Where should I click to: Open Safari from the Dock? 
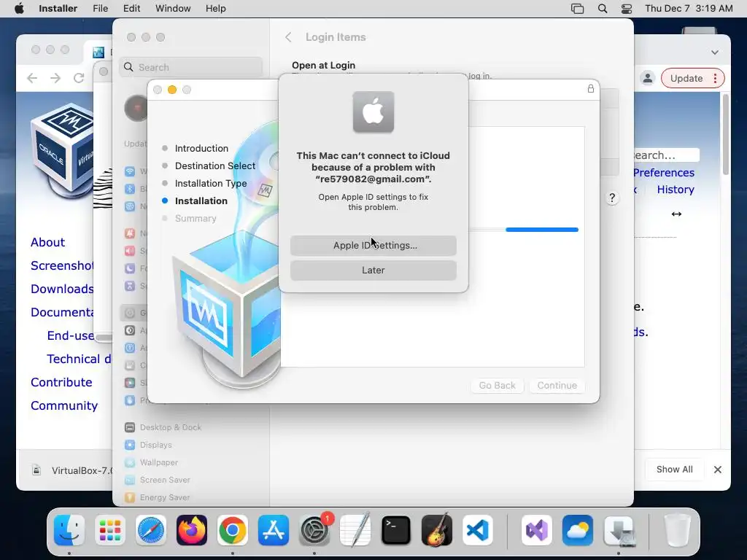[151, 530]
